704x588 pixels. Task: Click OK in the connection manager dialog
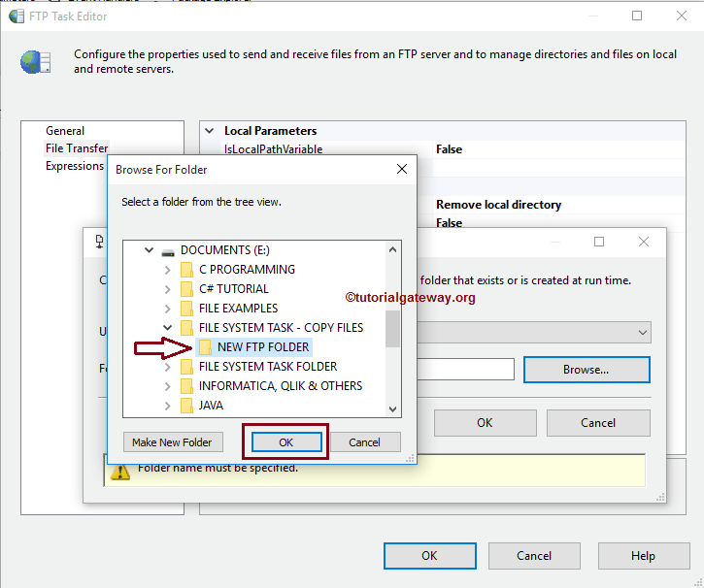click(x=485, y=422)
